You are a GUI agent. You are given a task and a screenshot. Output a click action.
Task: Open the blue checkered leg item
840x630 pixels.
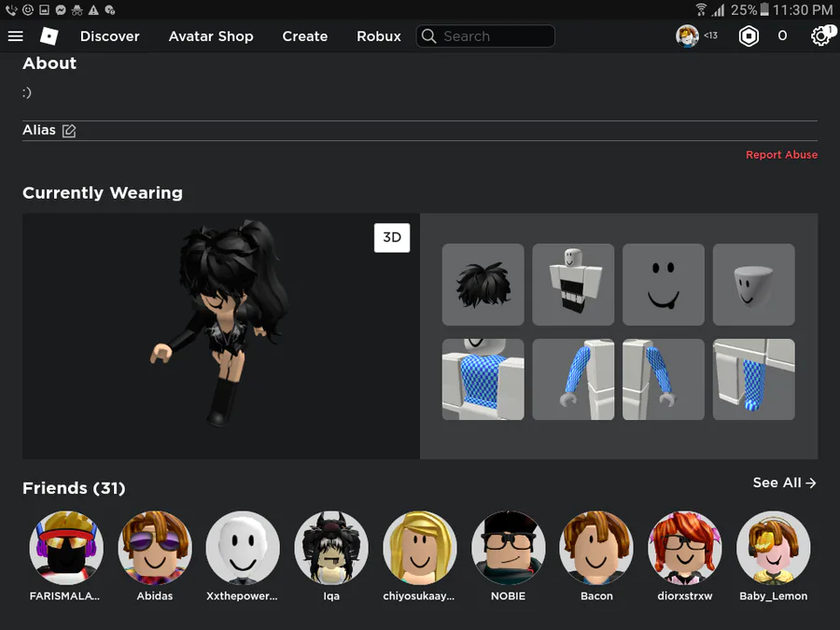click(754, 379)
